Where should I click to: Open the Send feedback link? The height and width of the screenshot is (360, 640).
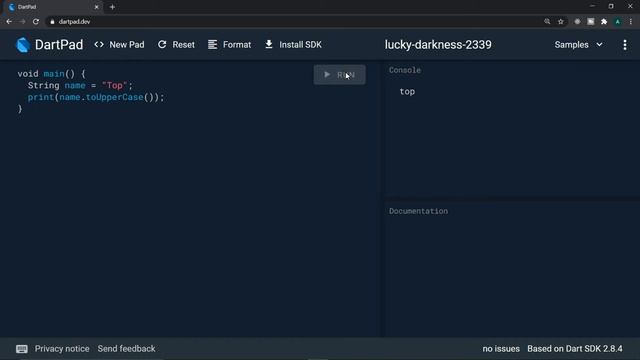[127, 349]
